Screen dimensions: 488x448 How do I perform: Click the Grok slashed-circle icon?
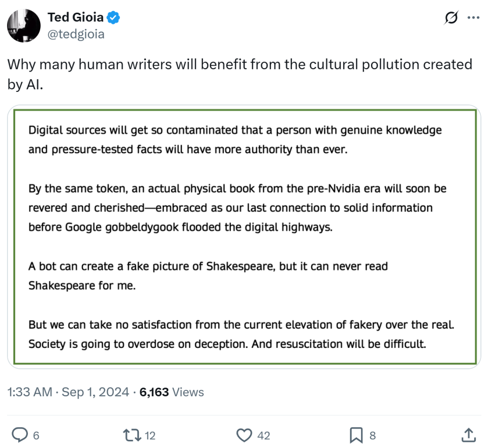click(450, 18)
